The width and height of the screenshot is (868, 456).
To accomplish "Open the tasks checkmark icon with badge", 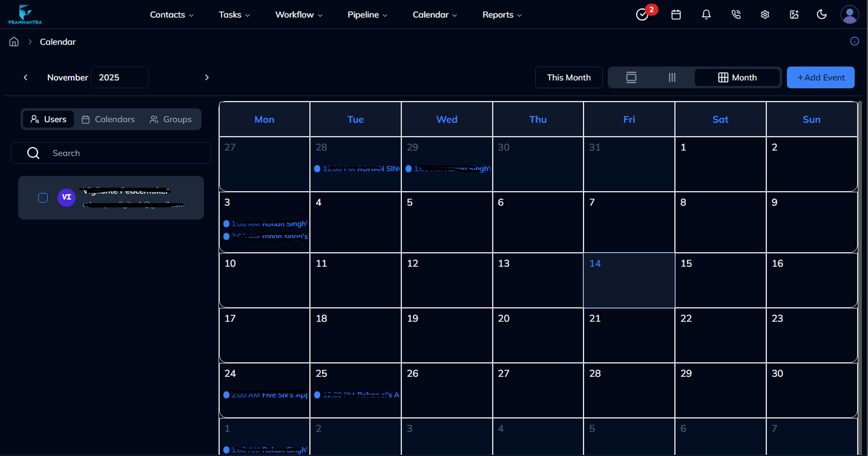I will (x=642, y=14).
